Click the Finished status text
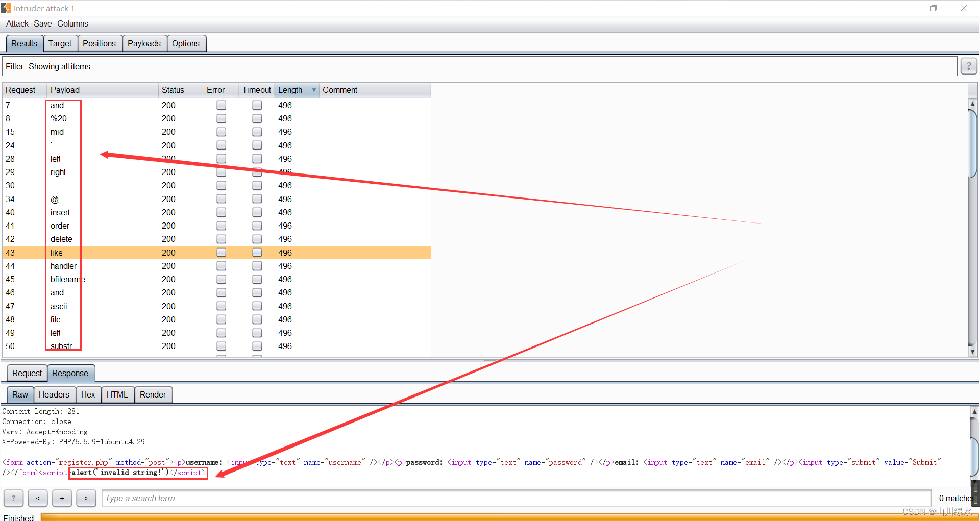 click(18, 517)
